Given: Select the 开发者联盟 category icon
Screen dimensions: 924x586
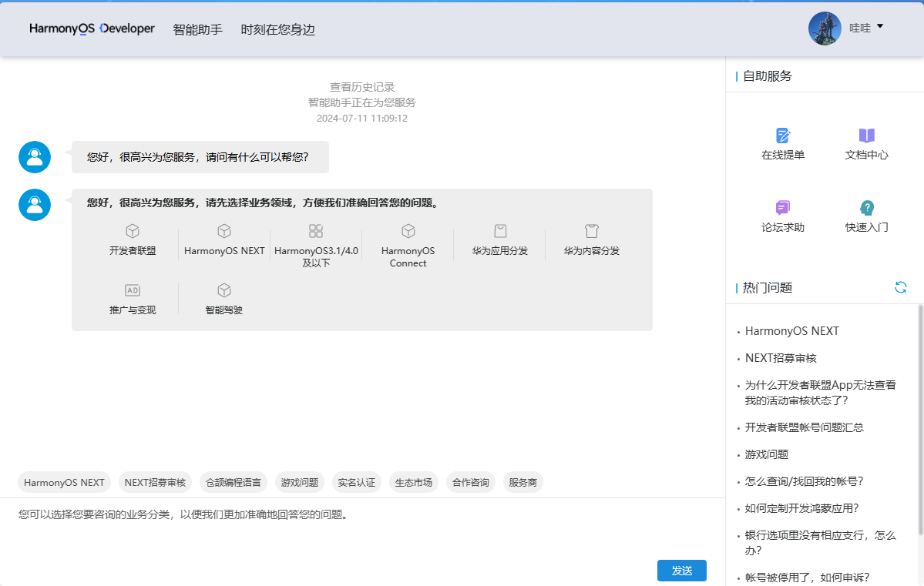Looking at the screenshot, I should click(132, 239).
